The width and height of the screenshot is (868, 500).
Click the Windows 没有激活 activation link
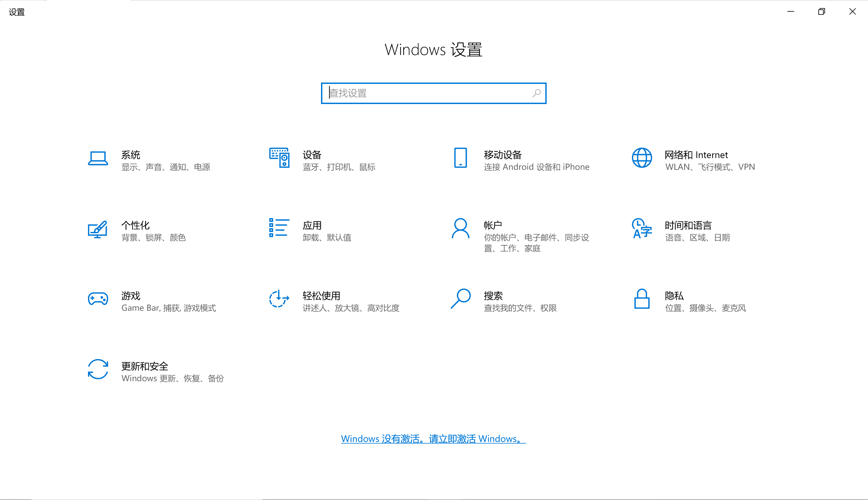(x=433, y=439)
